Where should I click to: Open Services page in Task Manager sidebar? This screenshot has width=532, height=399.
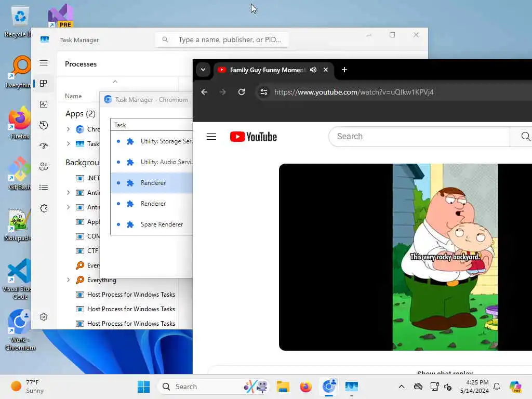(x=44, y=208)
